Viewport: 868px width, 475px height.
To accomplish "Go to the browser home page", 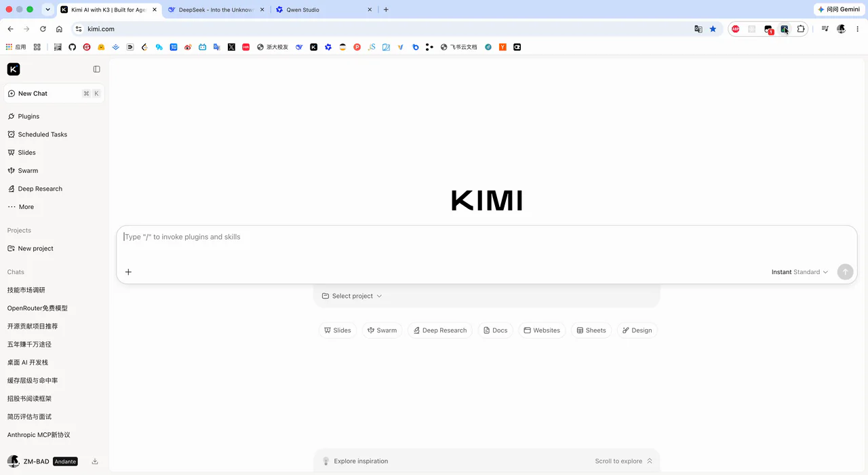I will pyautogui.click(x=59, y=29).
